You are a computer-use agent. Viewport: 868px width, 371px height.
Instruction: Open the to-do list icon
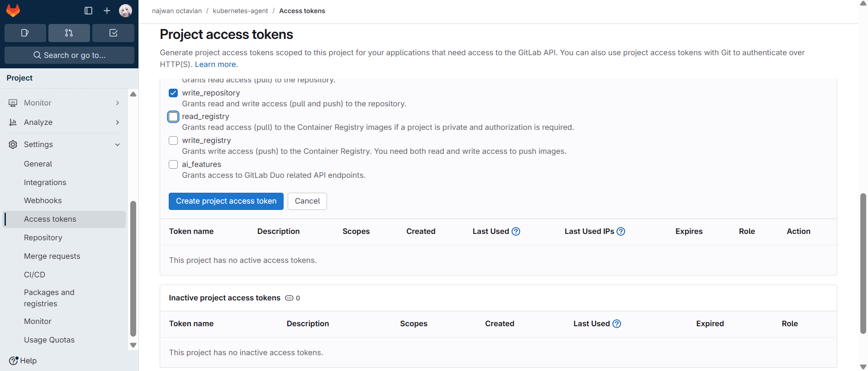pos(113,33)
